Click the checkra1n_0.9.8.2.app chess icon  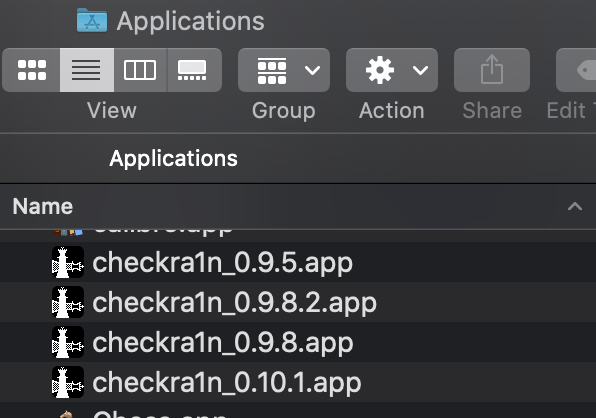pyautogui.click(x=68, y=302)
